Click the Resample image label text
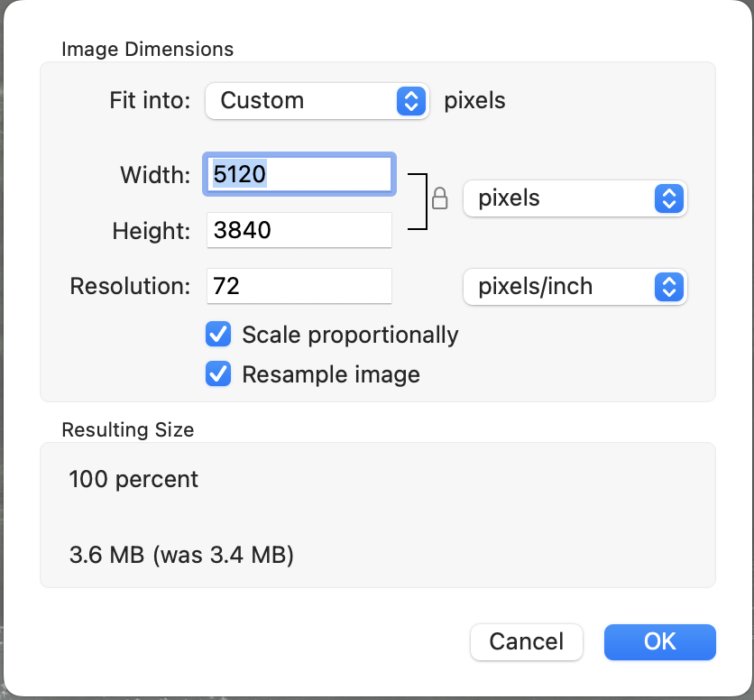 tap(331, 373)
